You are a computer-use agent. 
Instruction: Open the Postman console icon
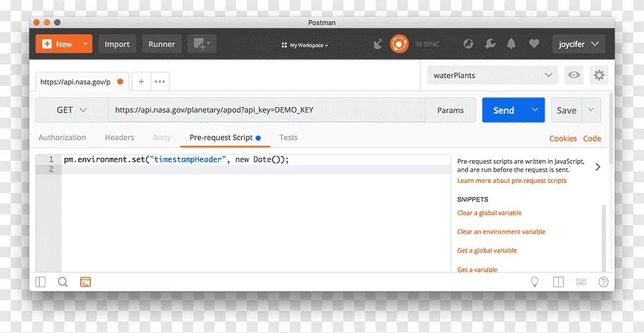(x=85, y=282)
